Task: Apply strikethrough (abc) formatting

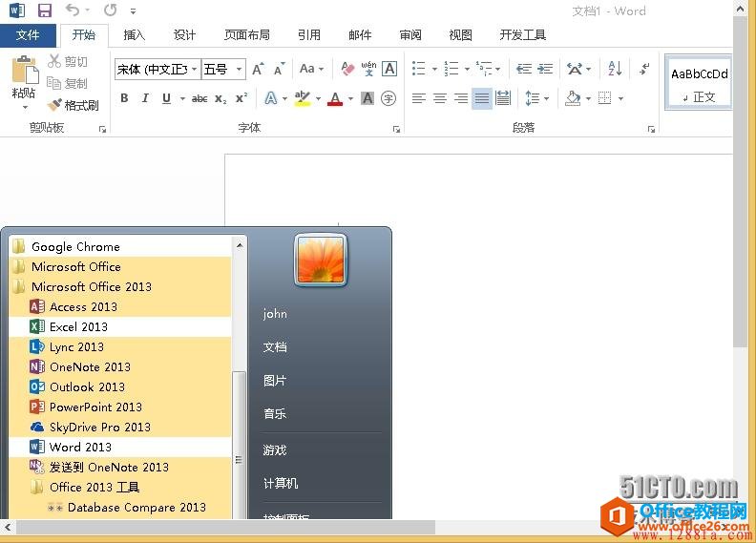Action: [x=199, y=98]
